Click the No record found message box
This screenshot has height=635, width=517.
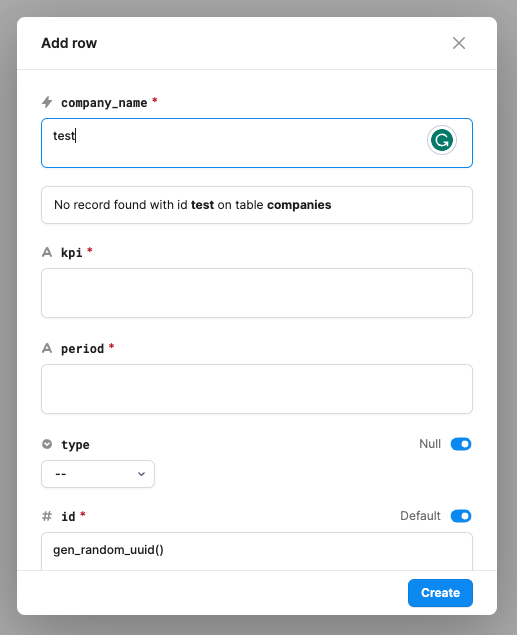pos(257,205)
